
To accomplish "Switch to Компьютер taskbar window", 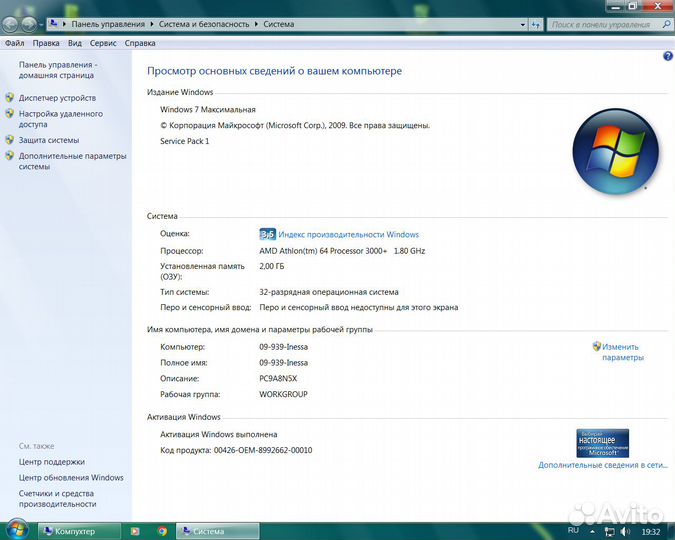I will (78, 531).
